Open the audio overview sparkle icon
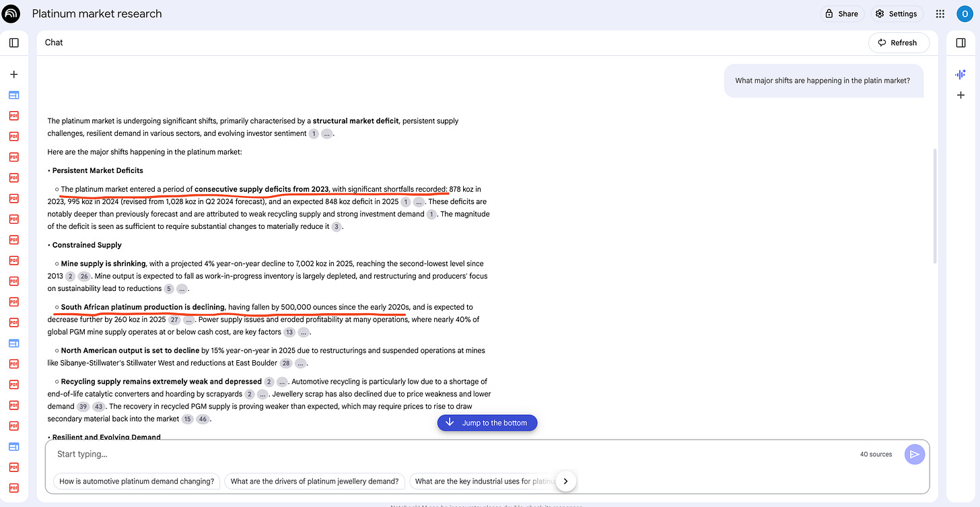The width and height of the screenshot is (980, 507). pyautogui.click(x=960, y=74)
